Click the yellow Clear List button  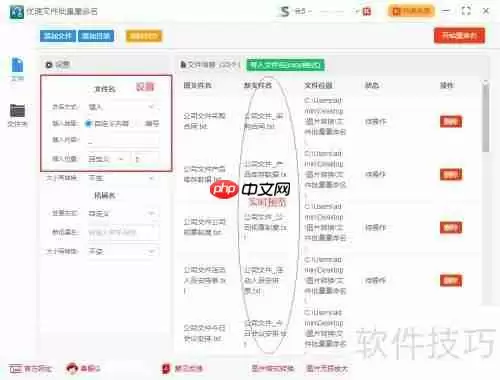pos(144,36)
